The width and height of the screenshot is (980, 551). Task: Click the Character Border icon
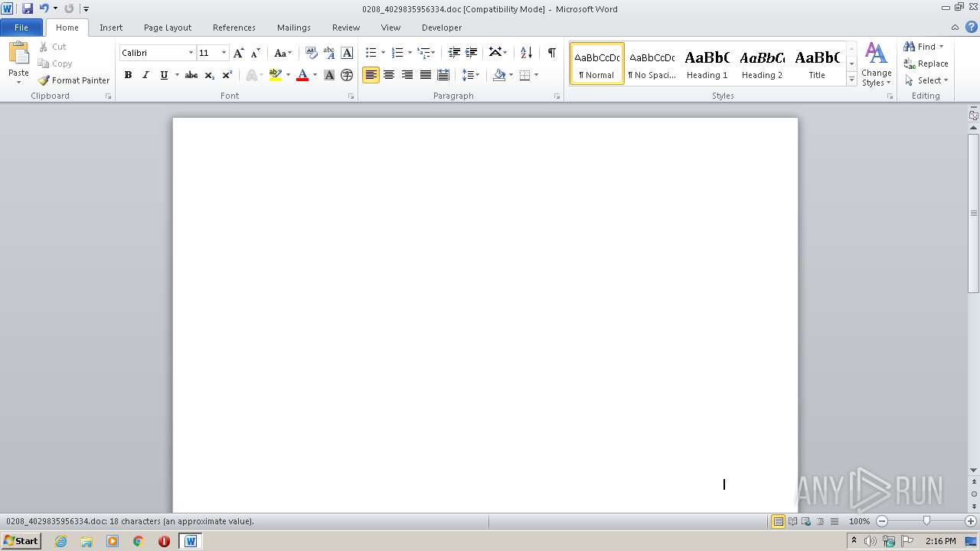(x=347, y=53)
